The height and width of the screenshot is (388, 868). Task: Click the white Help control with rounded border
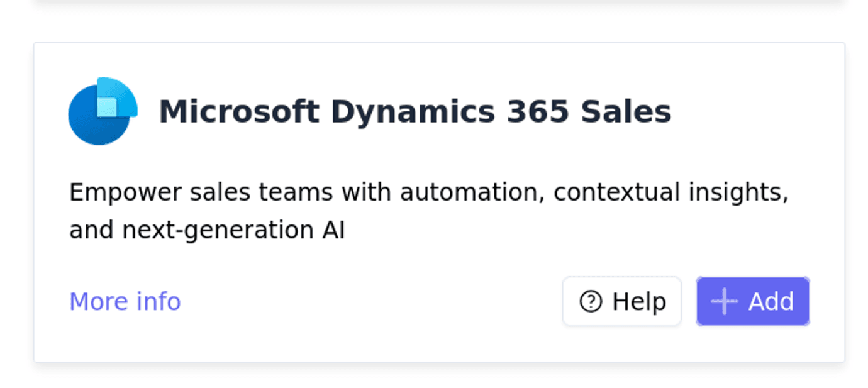click(x=621, y=301)
